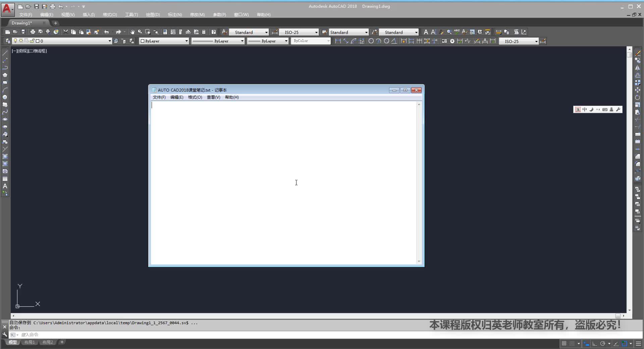
Task: Click the 俯视 view label in viewport
Action: click(x=23, y=51)
